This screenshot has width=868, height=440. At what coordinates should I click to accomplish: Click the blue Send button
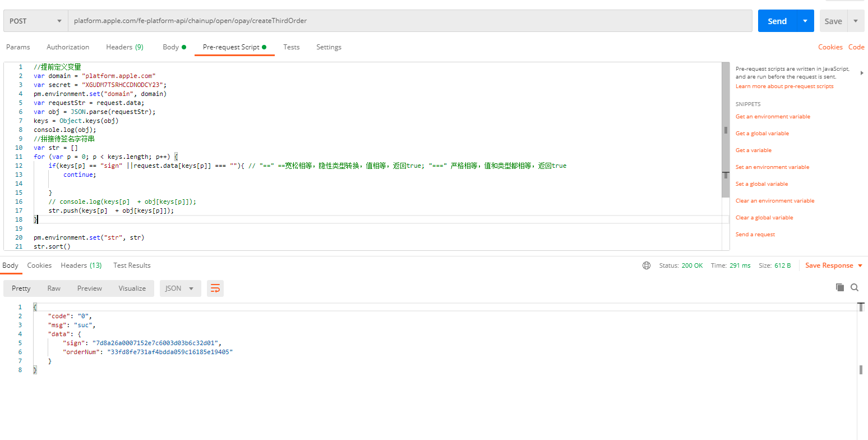tap(777, 21)
